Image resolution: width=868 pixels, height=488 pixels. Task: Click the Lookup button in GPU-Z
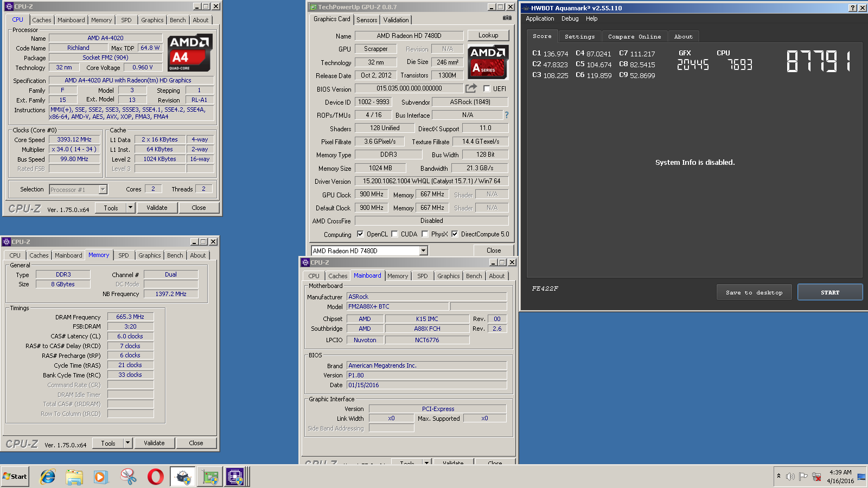click(x=488, y=35)
